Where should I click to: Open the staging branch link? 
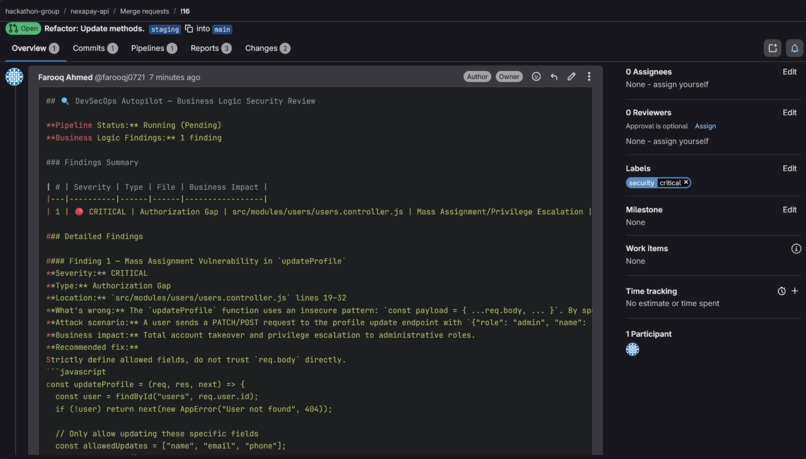click(x=164, y=29)
